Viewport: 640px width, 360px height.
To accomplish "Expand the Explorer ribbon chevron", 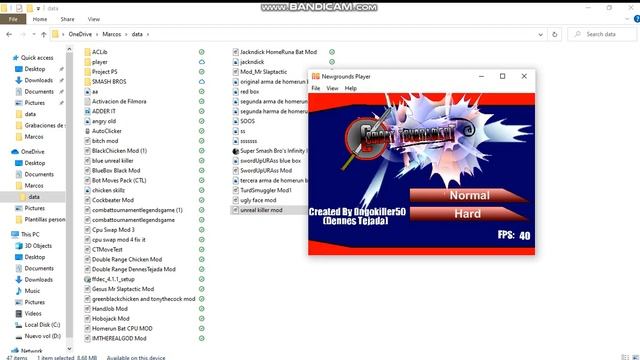I will [627, 19].
